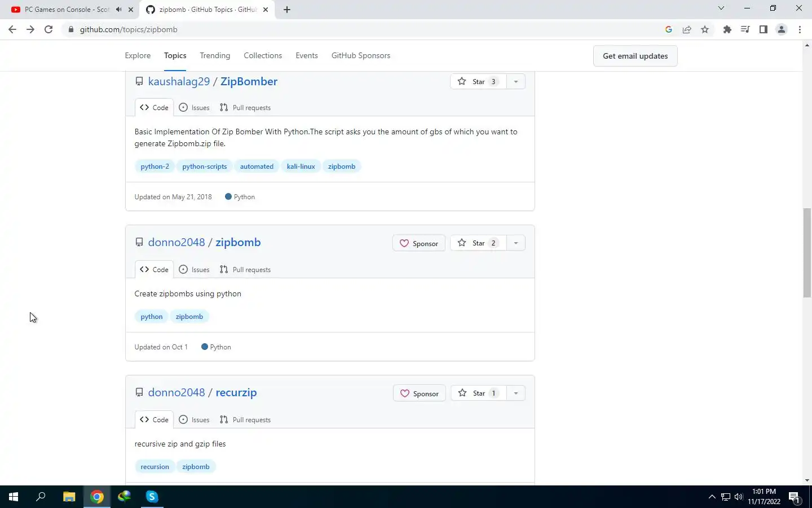812x508 pixels.
Task: Open the media control icon in toolbar
Action: point(745,29)
